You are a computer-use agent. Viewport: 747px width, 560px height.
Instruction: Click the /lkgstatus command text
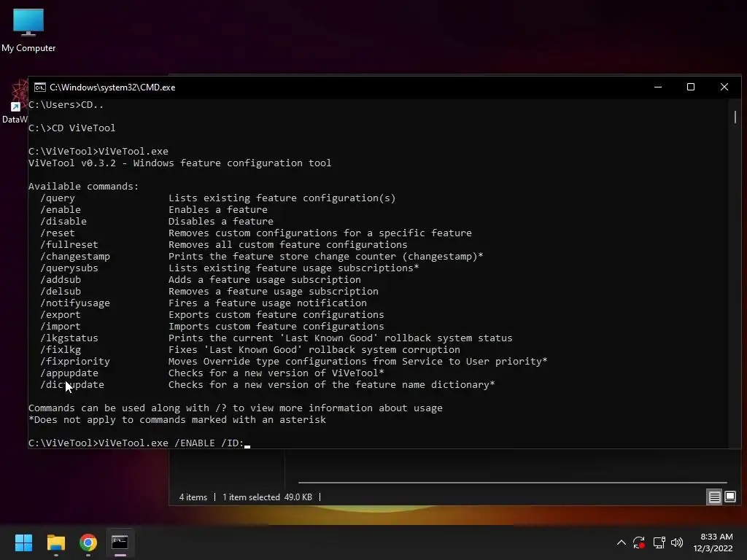point(69,338)
